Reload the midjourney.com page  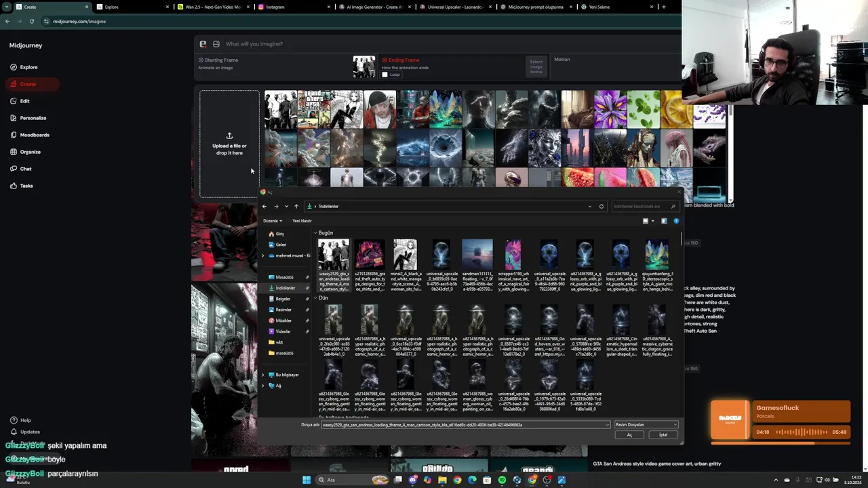click(x=31, y=21)
